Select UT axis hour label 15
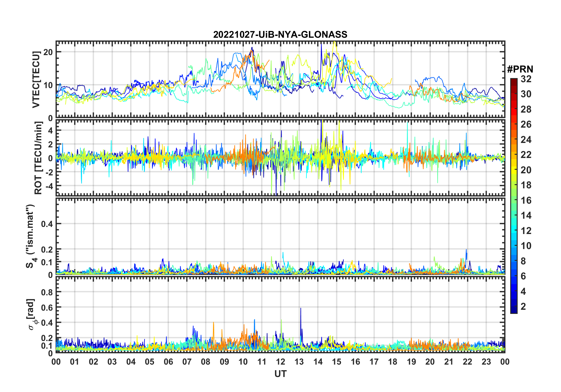This screenshot has width=561, height=392. point(337,362)
